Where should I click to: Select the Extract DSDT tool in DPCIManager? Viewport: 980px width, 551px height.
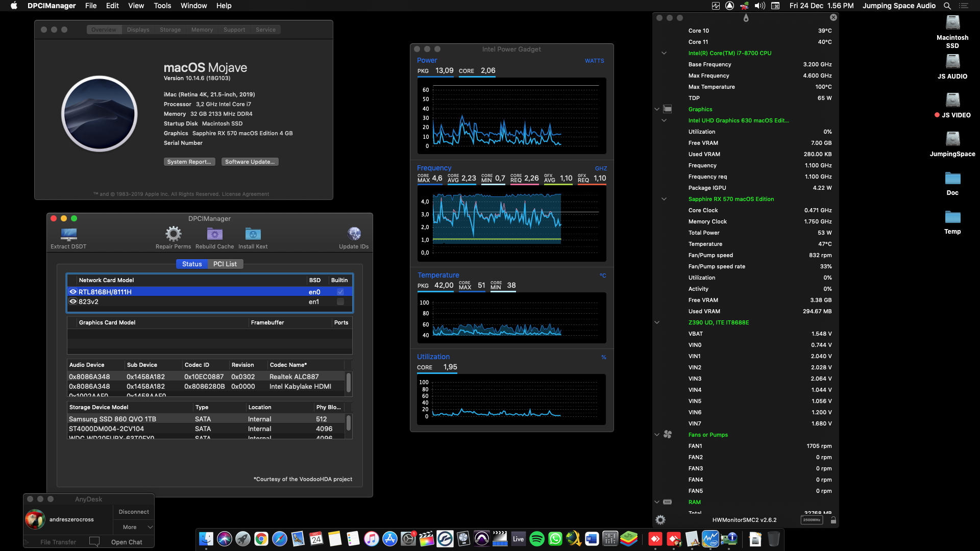[x=68, y=236]
